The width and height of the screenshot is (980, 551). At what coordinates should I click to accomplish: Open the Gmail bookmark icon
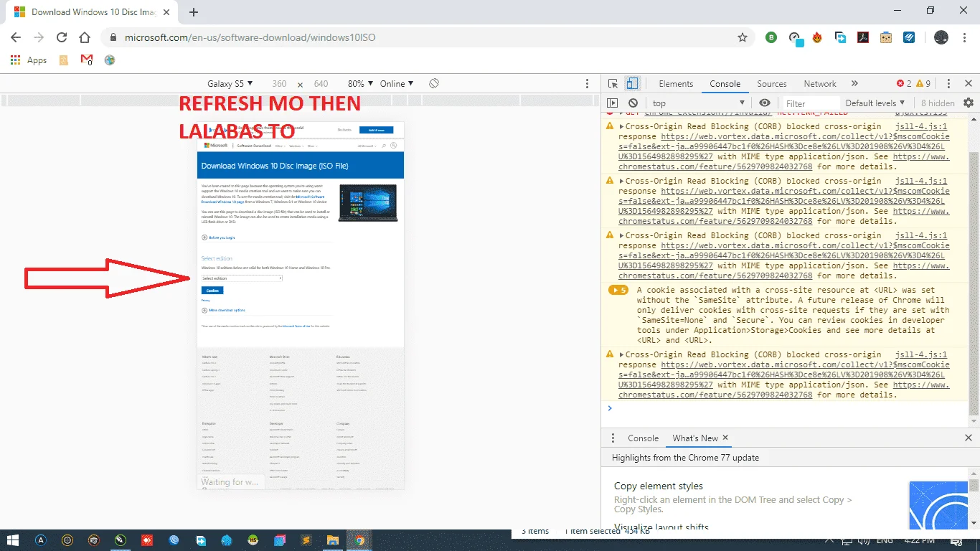[87, 60]
